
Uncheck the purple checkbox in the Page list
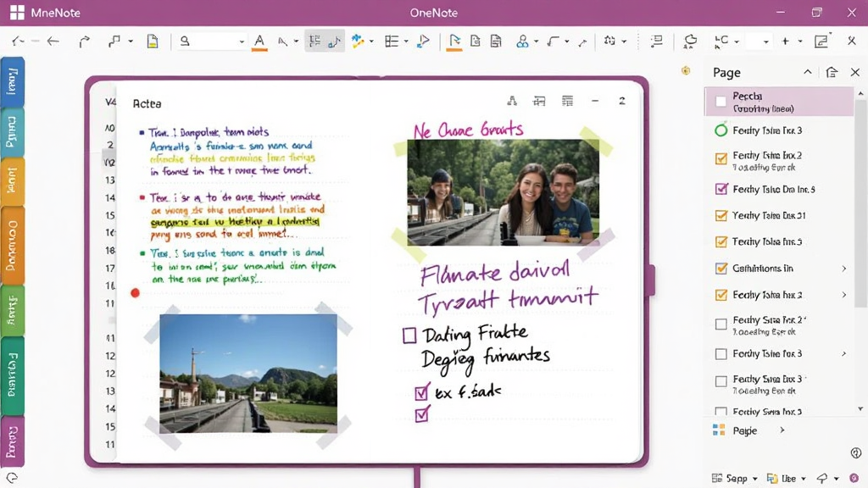721,189
